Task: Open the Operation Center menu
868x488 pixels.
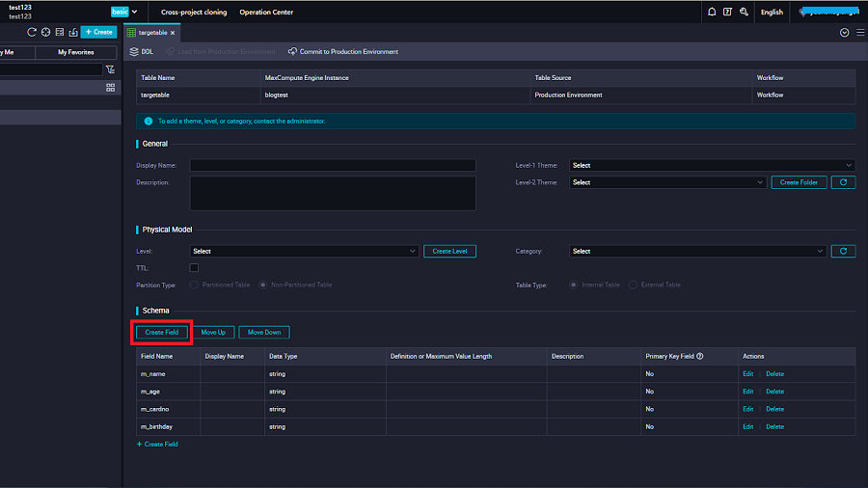Action: 266,13
